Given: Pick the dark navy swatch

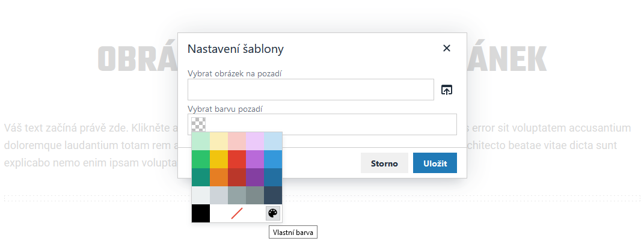Looking at the screenshot, I should point(273,195).
